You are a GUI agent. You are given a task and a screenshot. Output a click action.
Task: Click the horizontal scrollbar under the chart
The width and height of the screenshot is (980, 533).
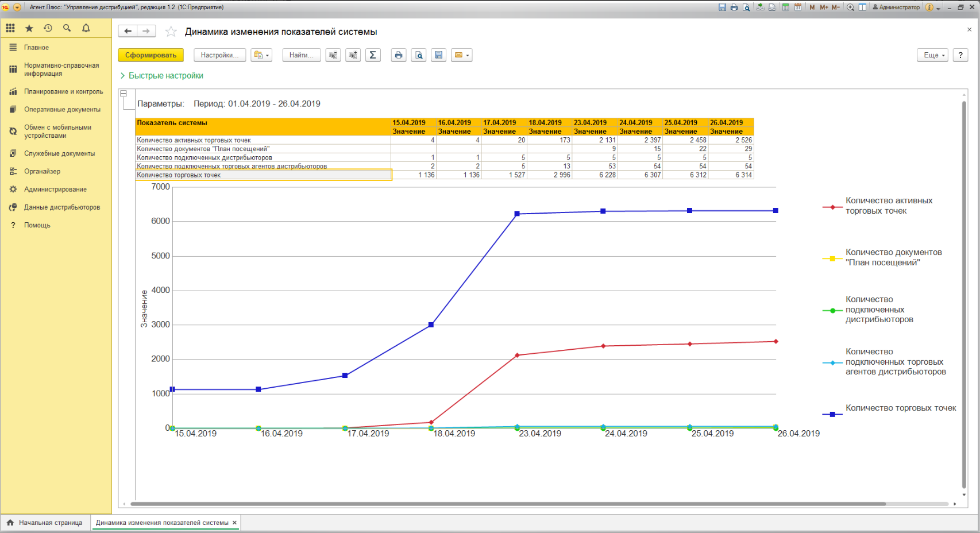tap(508, 504)
